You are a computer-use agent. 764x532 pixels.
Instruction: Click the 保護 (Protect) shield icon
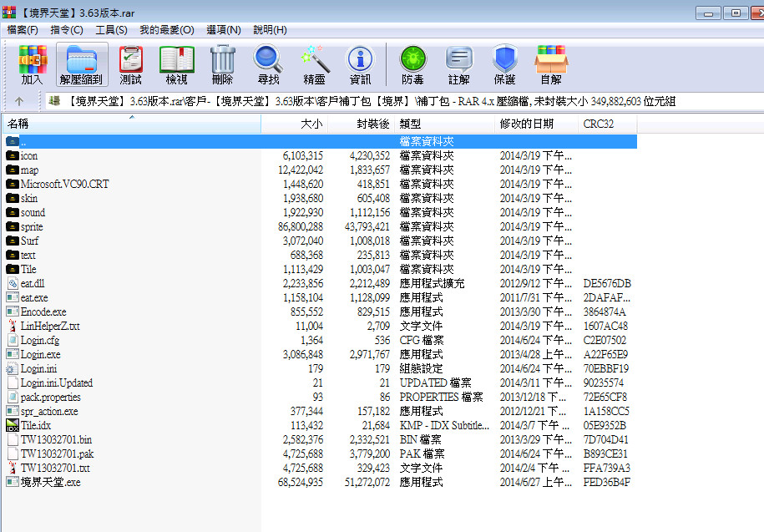505,65
